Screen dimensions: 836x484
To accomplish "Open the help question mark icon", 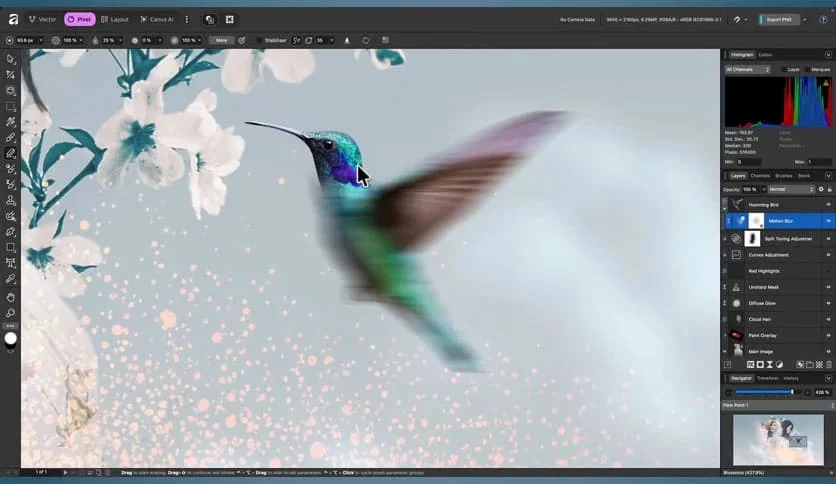I will point(823,20).
